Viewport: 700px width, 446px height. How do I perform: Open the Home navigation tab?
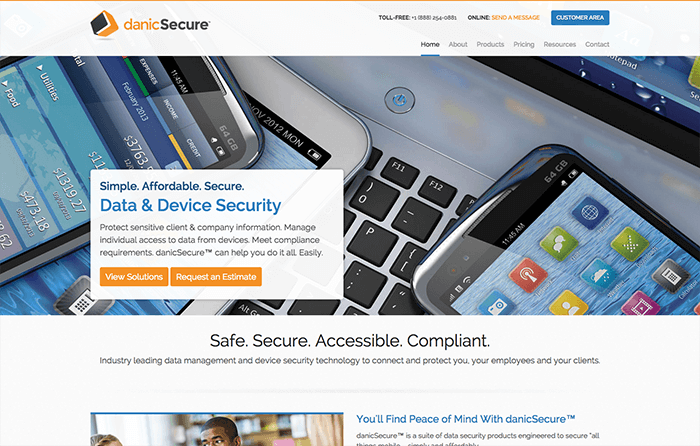tap(430, 44)
